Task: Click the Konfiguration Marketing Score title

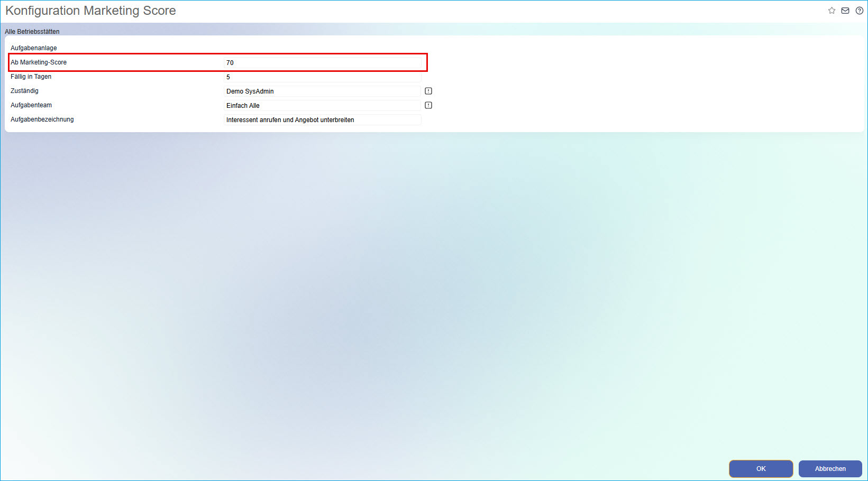Action: point(90,11)
